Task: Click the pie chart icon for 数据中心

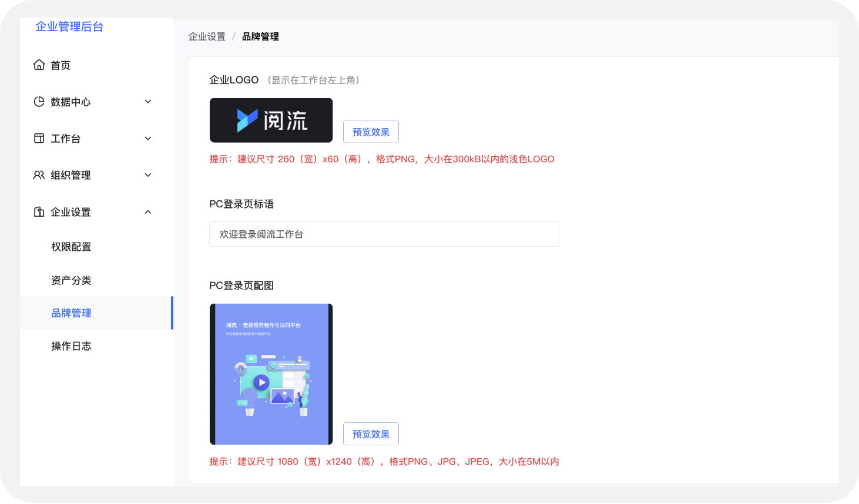Action: click(39, 102)
